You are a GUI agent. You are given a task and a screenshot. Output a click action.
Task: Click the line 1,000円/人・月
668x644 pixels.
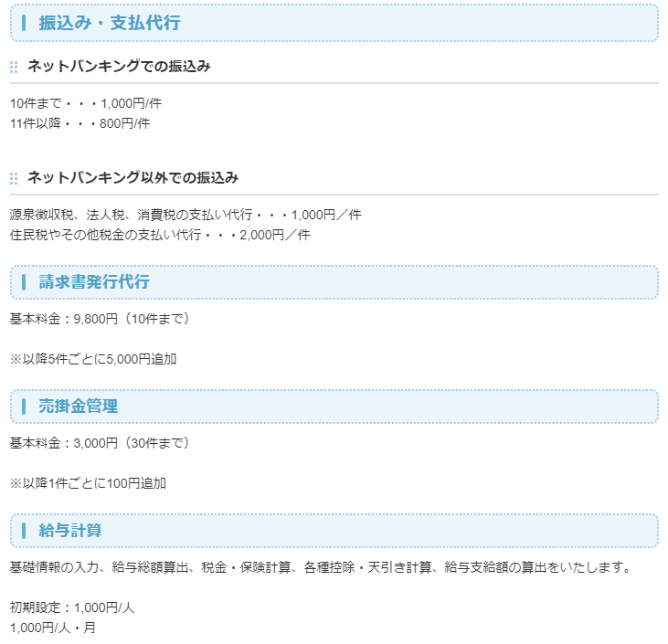coord(53,628)
